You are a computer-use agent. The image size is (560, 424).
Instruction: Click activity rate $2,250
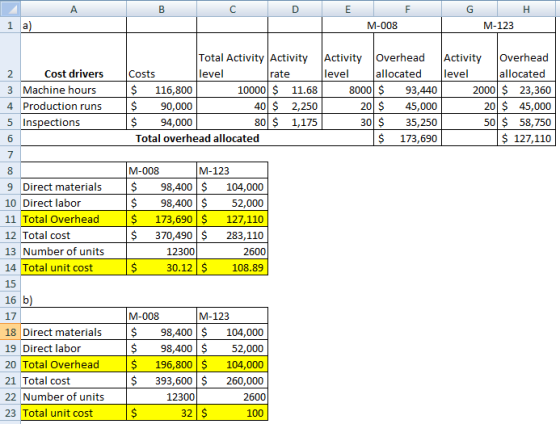click(295, 106)
